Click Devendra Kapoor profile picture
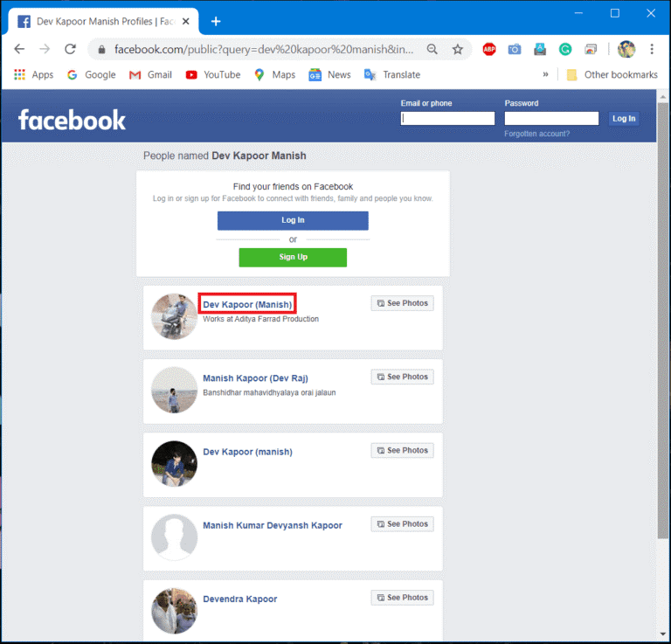Screen dimensions: 671x644 click(x=174, y=611)
